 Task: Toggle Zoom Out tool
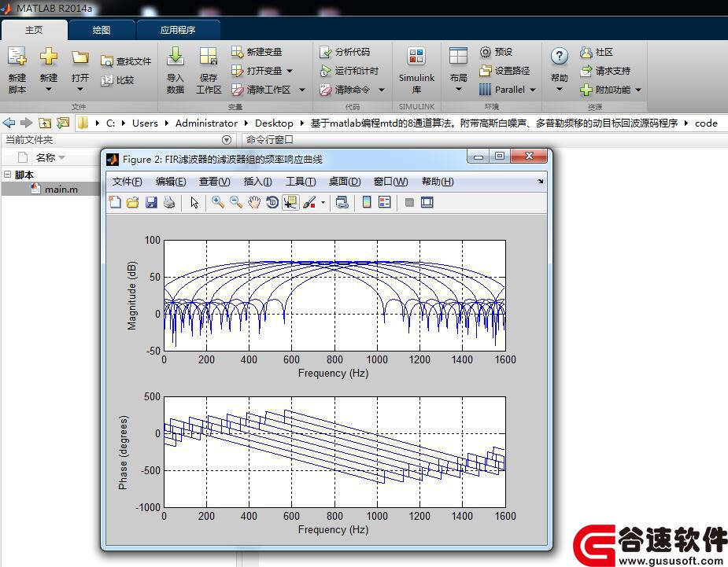pyautogui.click(x=236, y=202)
